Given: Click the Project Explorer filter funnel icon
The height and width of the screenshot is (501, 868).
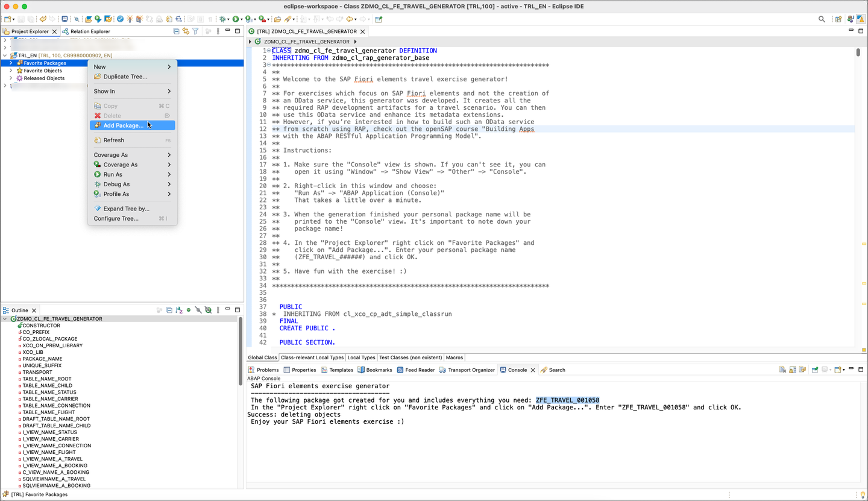Looking at the screenshot, I should [195, 31].
